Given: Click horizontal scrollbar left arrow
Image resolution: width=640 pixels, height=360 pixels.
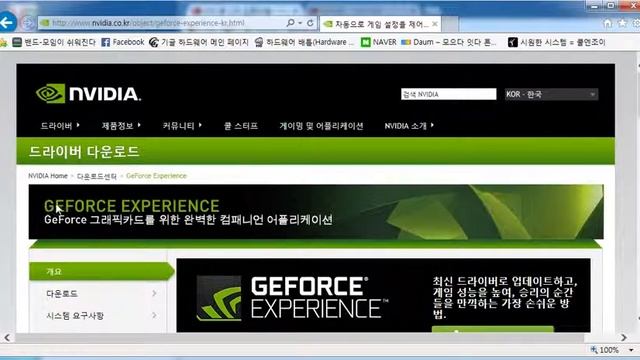Looking at the screenshot, I should (7, 338).
